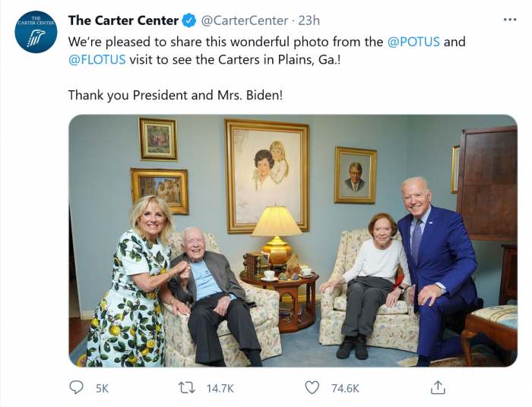The height and width of the screenshot is (407, 532).
Task: Click the 74.6K likes count
Action: point(345,388)
